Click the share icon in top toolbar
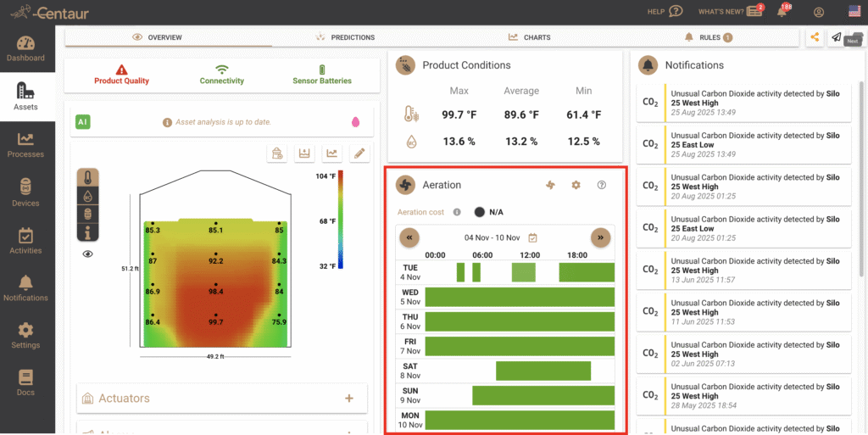Screen dimensions: 868x435 [x=815, y=37]
